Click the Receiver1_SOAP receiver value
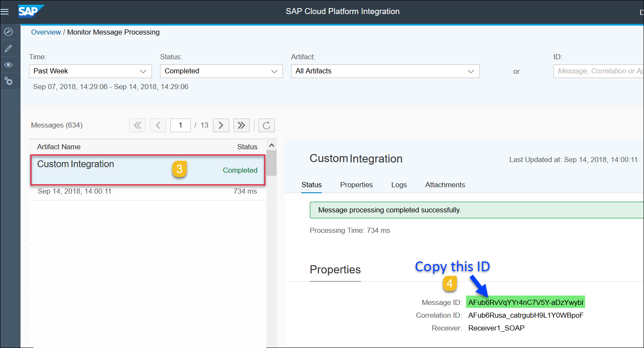 click(496, 328)
